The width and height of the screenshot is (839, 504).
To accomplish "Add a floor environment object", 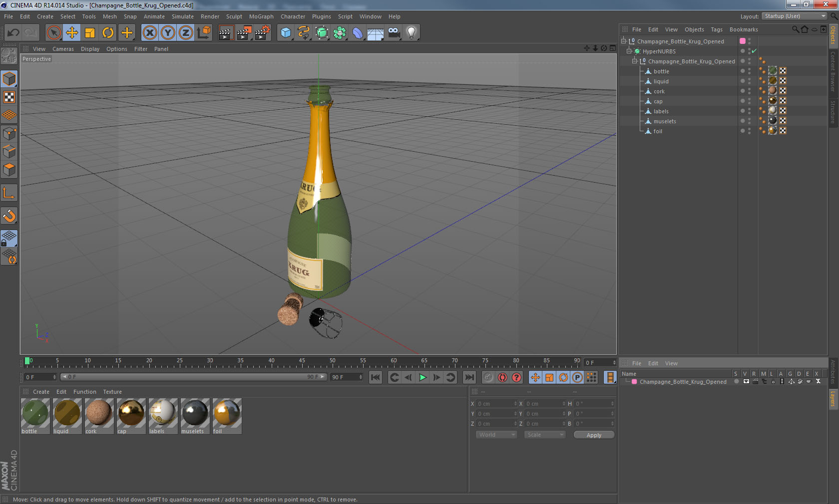I will 376,33.
